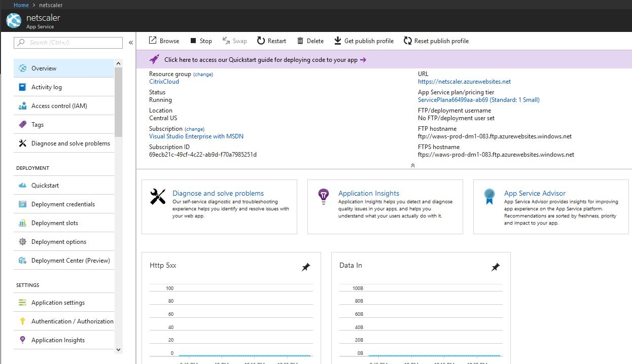Click the FTPS hostname value
Image resolution: width=632 pixels, height=364 pixels.
[x=496, y=155]
